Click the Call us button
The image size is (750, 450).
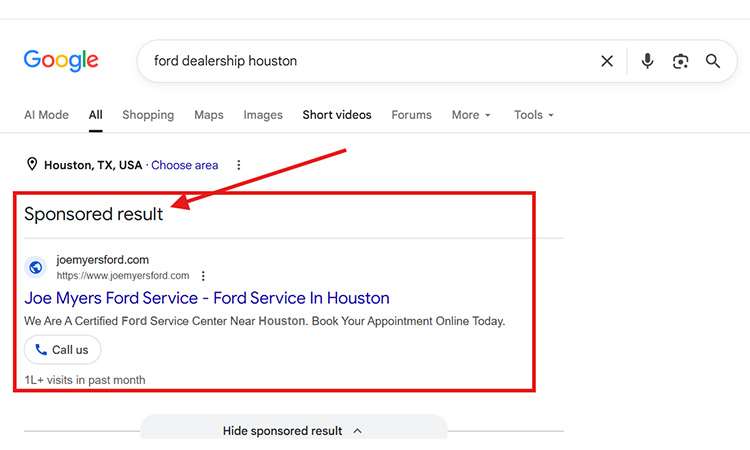point(63,350)
